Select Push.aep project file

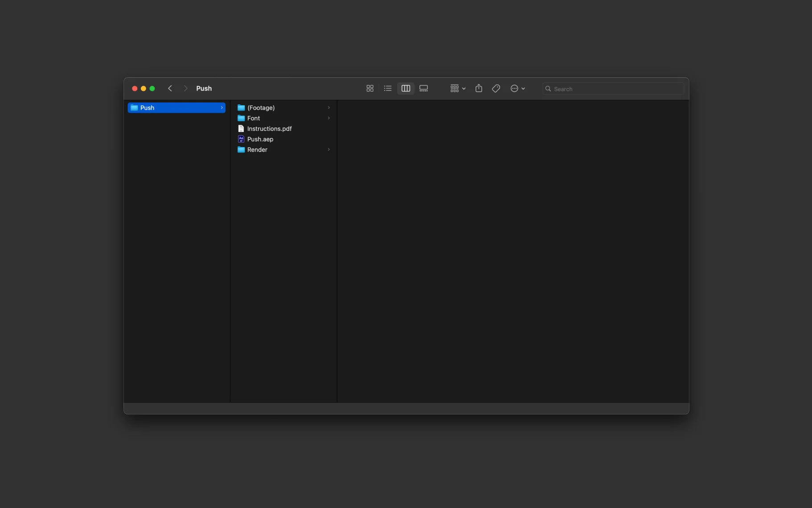tap(283, 139)
